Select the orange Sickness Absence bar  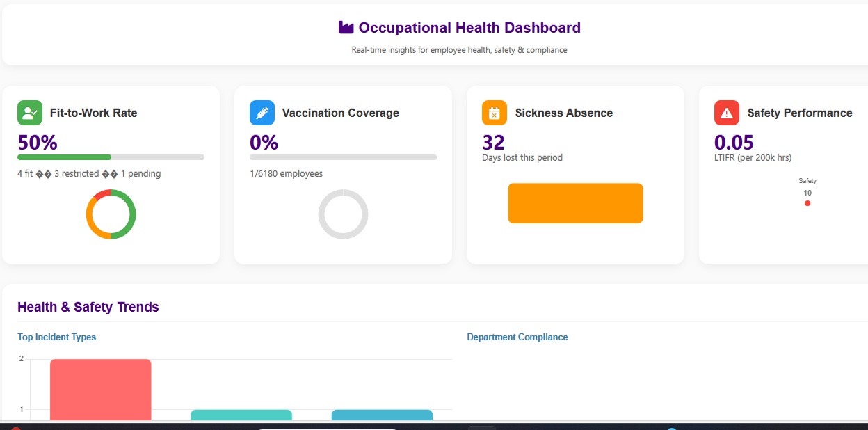pos(575,202)
